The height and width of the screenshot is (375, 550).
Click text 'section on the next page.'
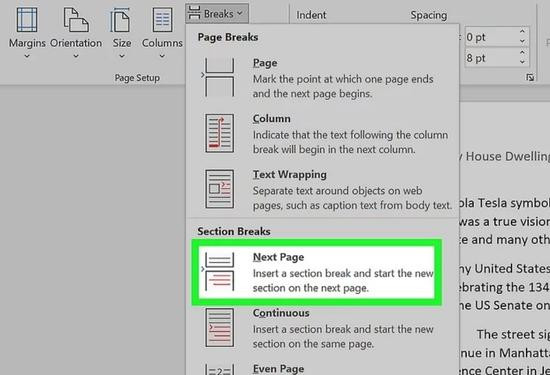click(x=311, y=288)
